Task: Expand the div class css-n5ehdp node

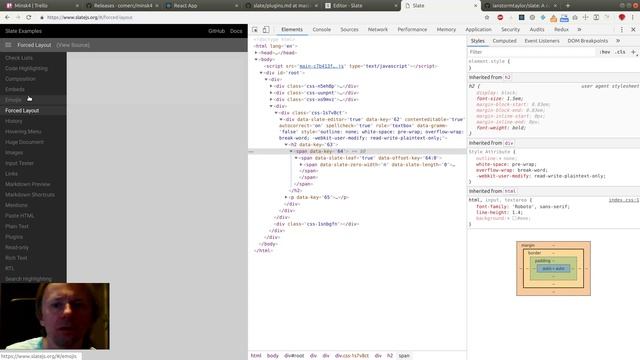Action: pos(271,86)
